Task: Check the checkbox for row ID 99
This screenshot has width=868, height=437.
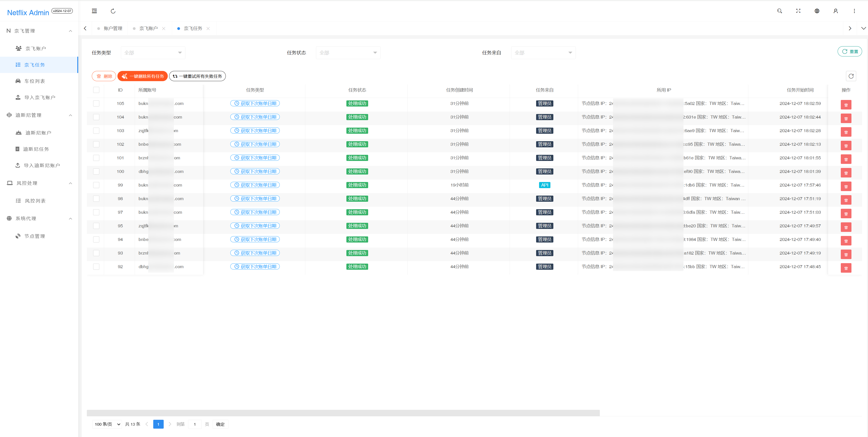Action: pyautogui.click(x=96, y=185)
